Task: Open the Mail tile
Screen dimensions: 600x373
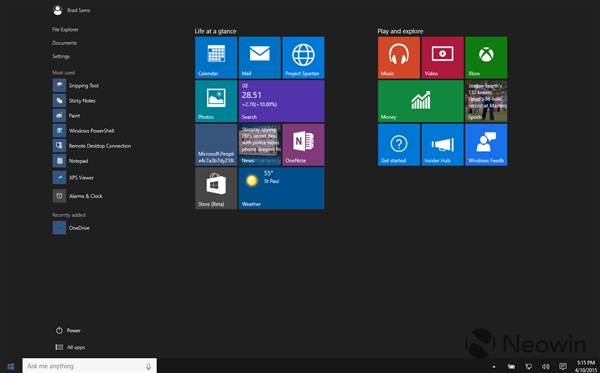Action: point(260,58)
